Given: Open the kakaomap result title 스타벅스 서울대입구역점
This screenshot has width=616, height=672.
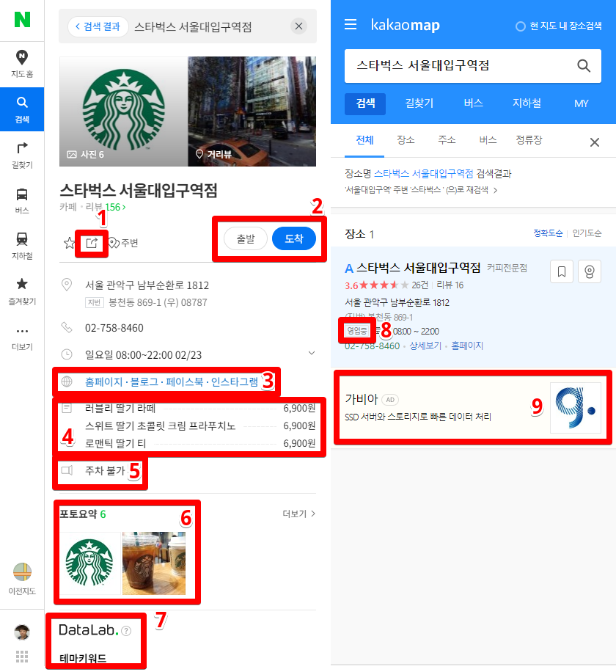Looking at the screenshot, I should point(419,269).
